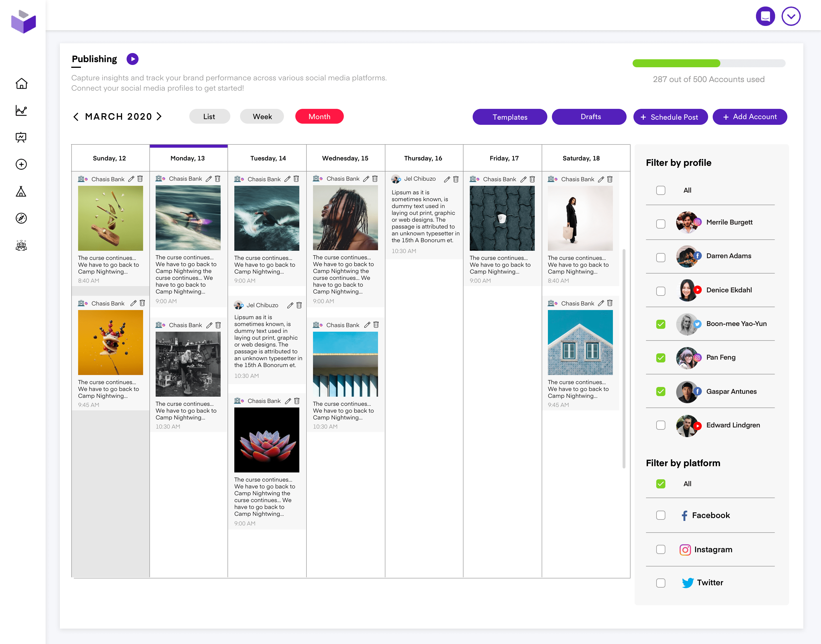This screenshot has height=644, width=821.
Task: Check the Merrile Burgett profile filter
Action: click(x=660, y=224)
